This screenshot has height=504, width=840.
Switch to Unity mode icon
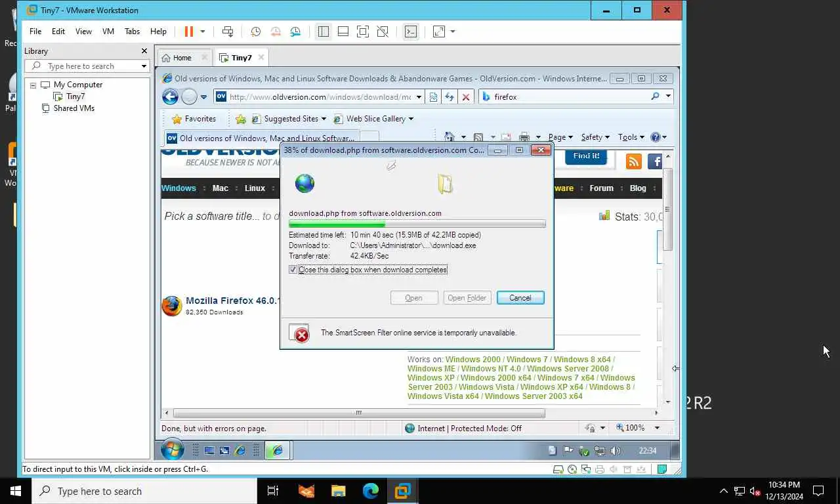(x=383, y=31)
